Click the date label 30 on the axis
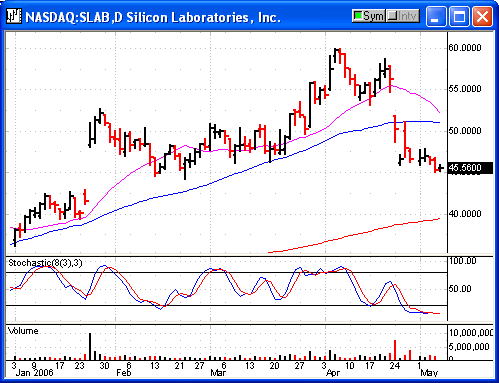This screenshot has width=499, height=383. coord(105,366)
